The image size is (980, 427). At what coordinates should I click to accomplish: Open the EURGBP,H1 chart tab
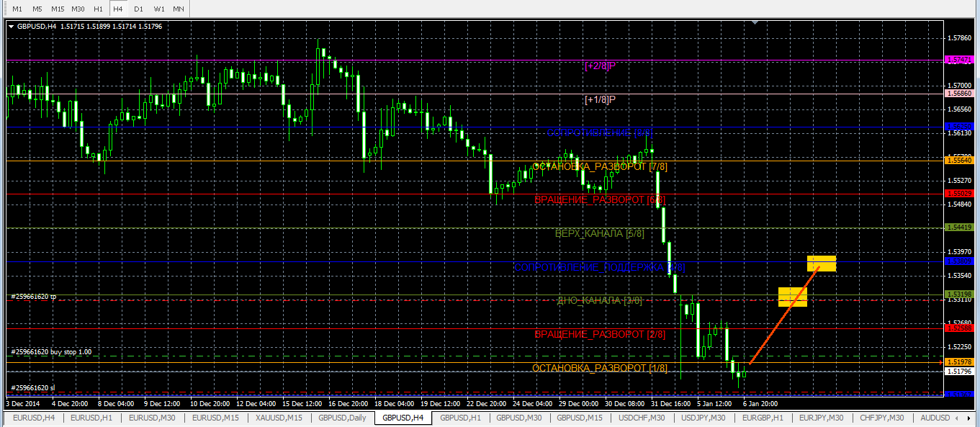(763, 418)
